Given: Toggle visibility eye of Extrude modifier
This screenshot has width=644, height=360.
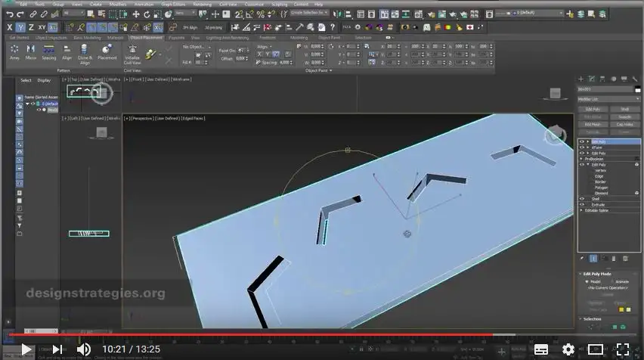Looking at the screenshot, I should 581,205.
